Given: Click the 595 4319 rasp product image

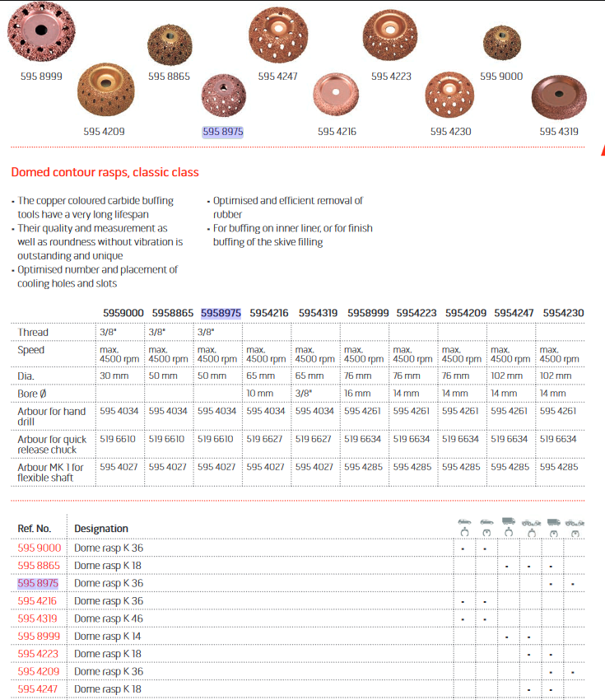Looking at the screenshot, I should coord(559,98).
